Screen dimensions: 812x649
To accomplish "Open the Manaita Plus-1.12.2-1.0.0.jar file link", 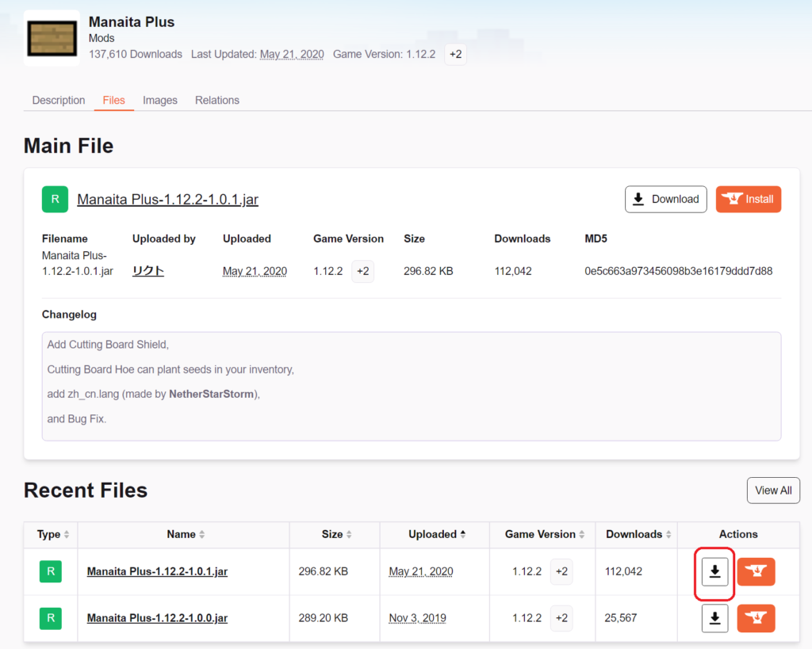I will point(157,618).
